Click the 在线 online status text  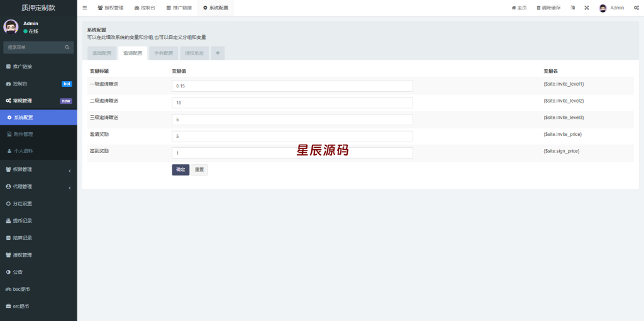click(x=33, y=31)
